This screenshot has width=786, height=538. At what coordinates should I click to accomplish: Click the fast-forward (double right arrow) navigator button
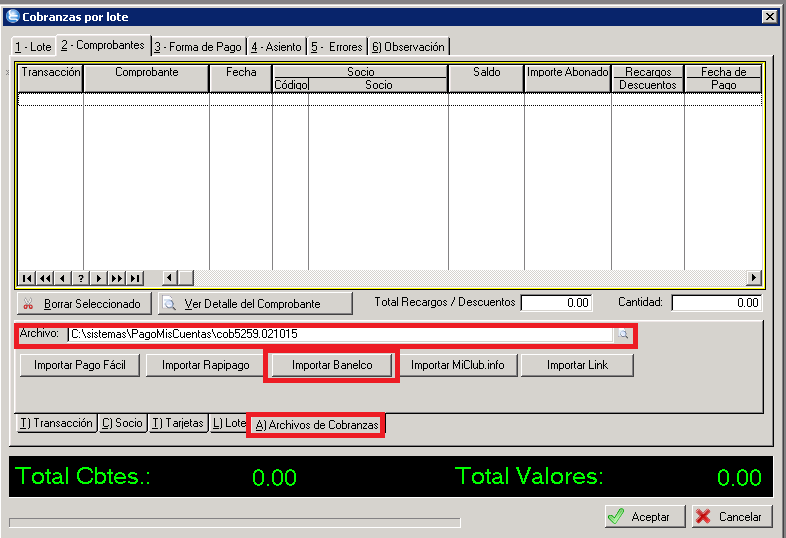pyautogui.click(x=117, y=278)
